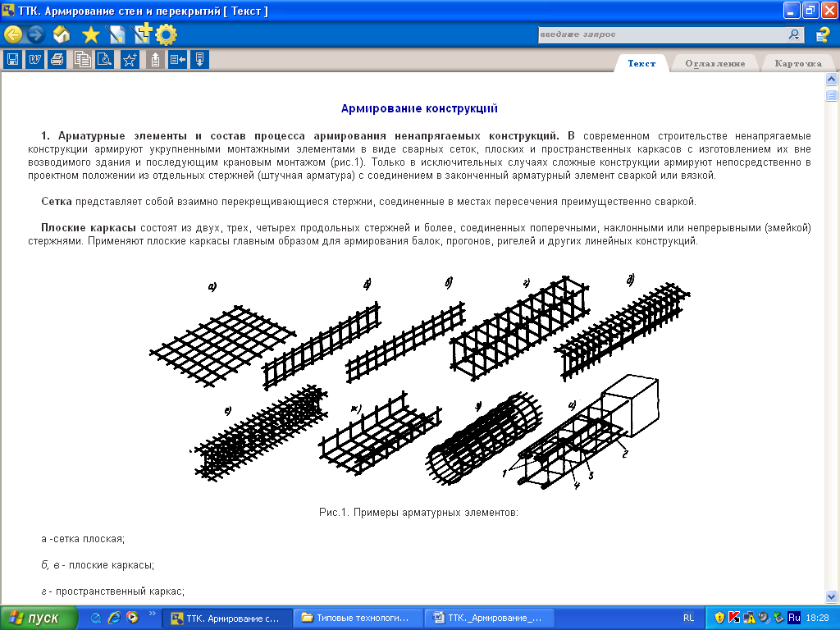Click the введите запрос search field

[661, 34]
